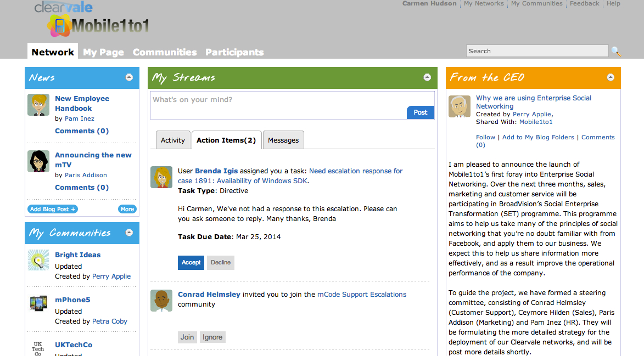Click the Post button
Viewport: 644px width, 356px height.
[421, 112]
